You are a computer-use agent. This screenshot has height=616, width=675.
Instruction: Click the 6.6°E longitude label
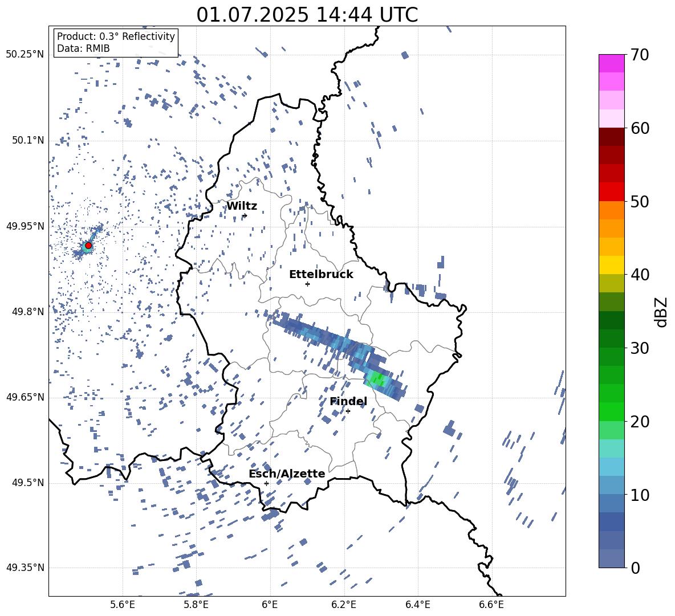tap(491, 605)
